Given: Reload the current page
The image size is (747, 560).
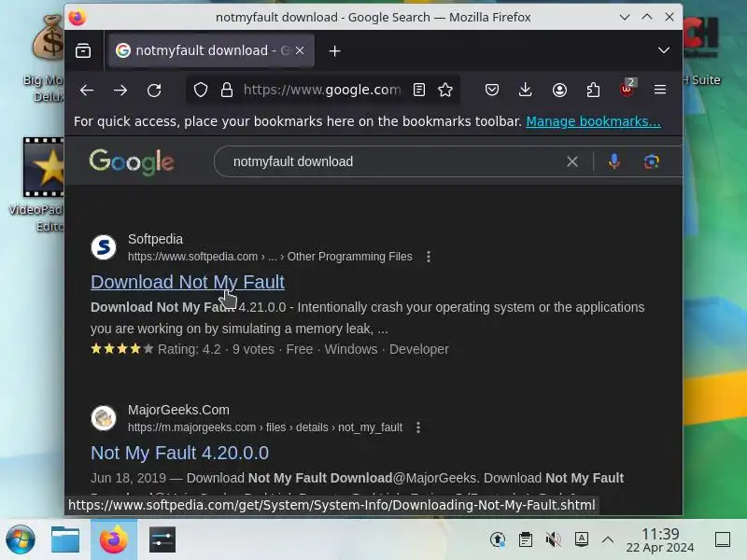Looking at the screenshot, I should (154, 90).
